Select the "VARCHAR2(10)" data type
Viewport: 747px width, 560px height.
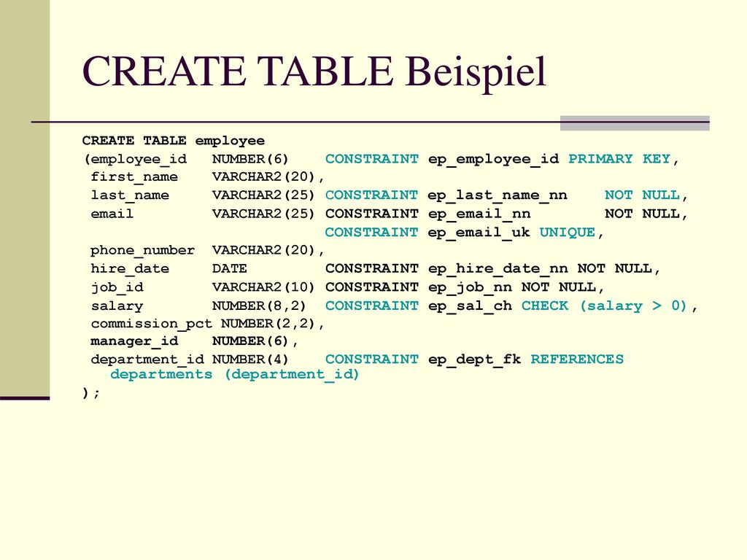263,287
